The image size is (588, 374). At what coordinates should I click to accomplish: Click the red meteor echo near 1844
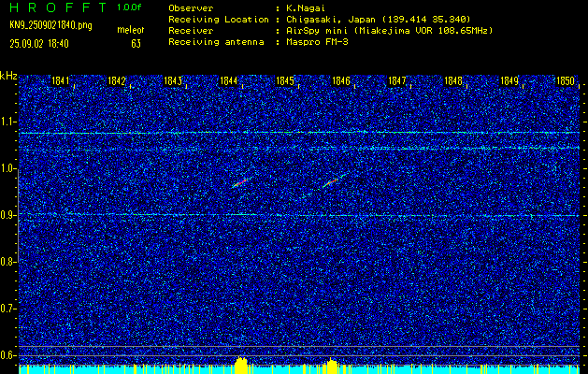pos(241,182)
